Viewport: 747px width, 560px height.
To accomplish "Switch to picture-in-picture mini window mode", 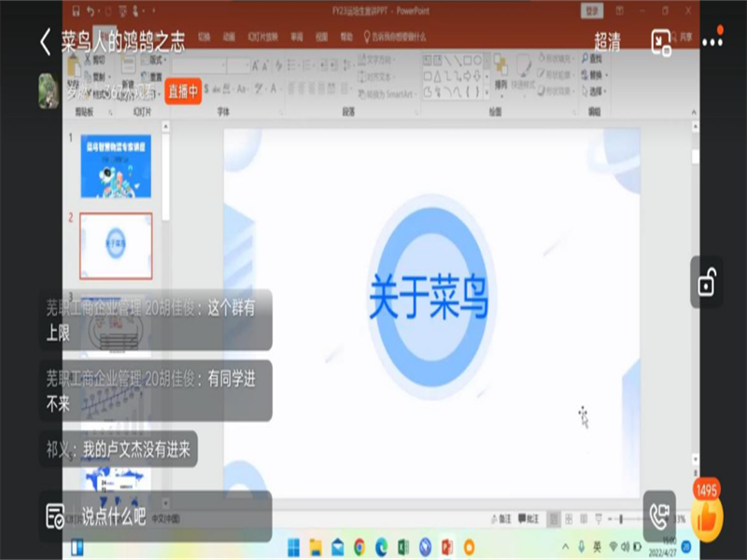I will click(661, 42).
